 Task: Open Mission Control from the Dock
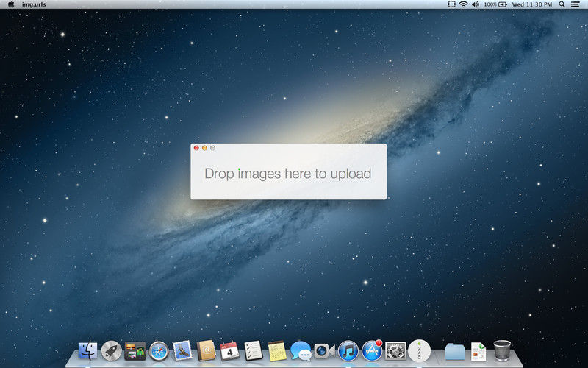(x=135, y=351)
